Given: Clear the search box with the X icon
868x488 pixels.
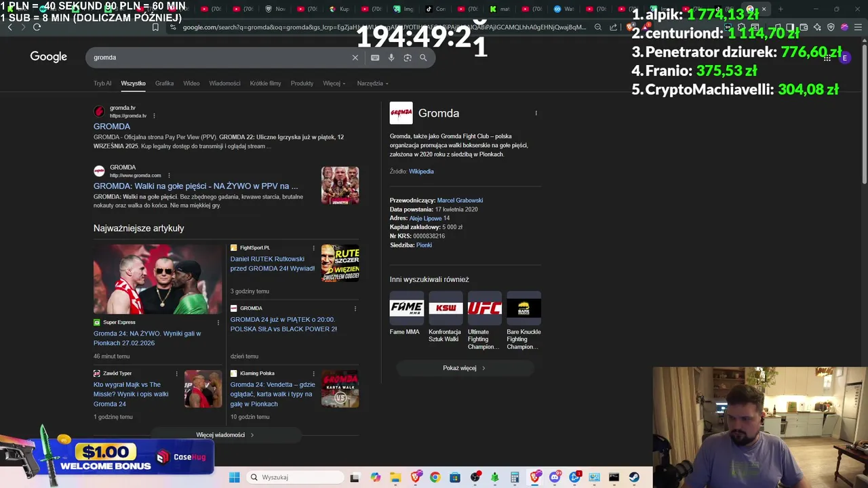Looking at the screenshot, I should point(355,58).
